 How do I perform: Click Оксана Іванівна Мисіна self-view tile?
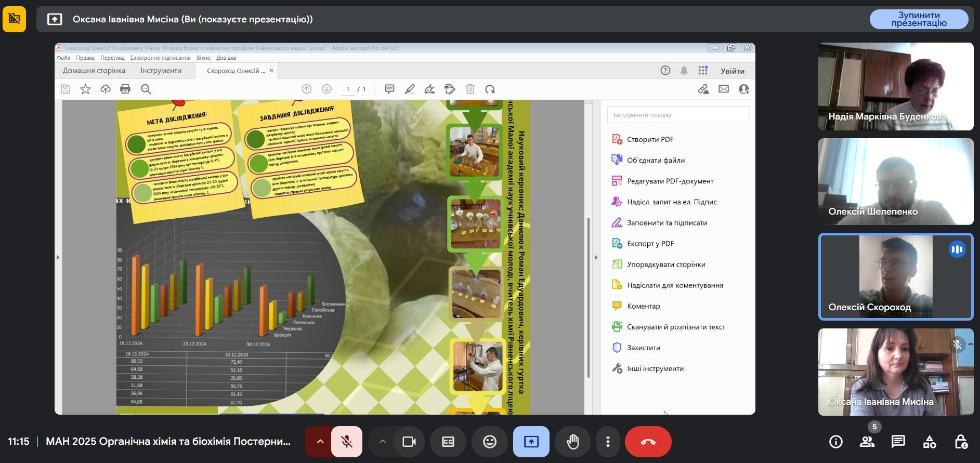pos(895,372)
